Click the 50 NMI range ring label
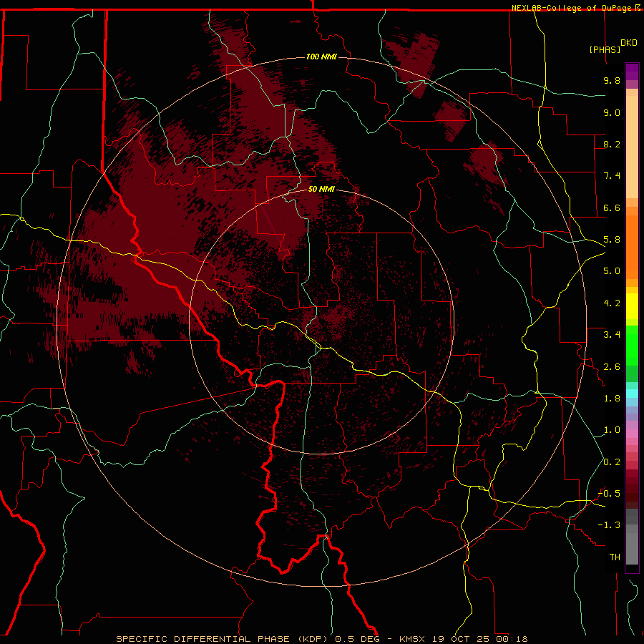Screen dimensions: 644x644 [x=321, y=189]
